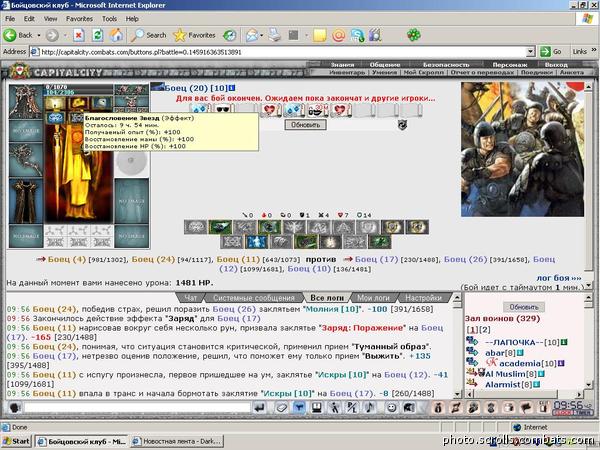Click the music note sound icon
Viewport: 600px width, 450px height.
click(370, 408)
